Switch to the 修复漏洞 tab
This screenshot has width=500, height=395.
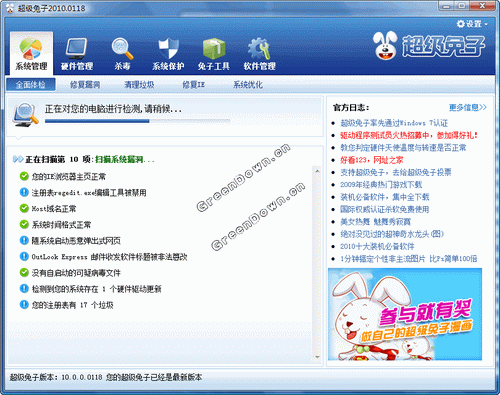[x=85, y=85]
